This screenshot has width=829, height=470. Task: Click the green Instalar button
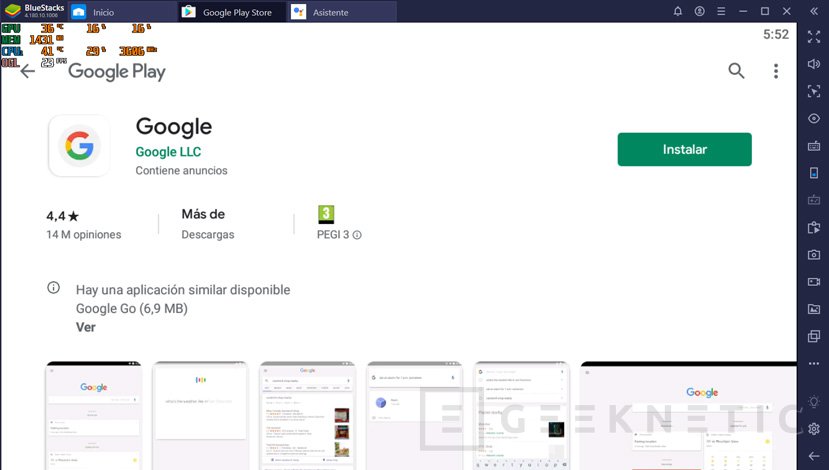tap(684, 149)
